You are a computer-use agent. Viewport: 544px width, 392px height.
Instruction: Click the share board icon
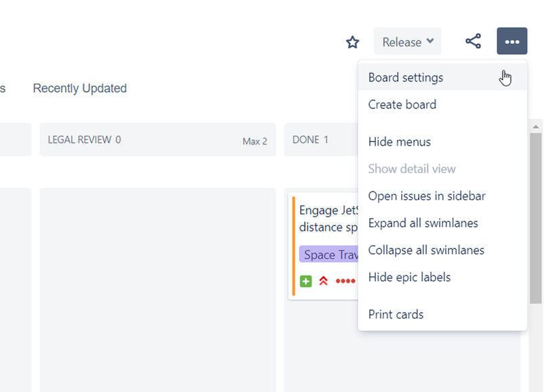pyautogui.click(x=473, y=41)
